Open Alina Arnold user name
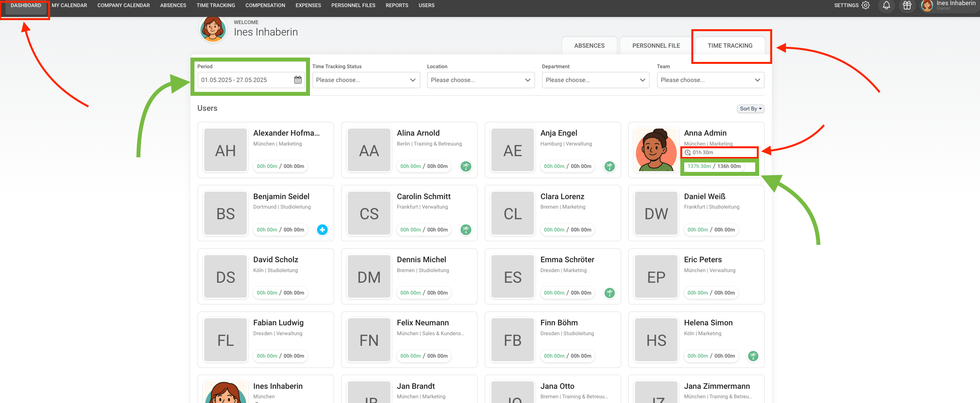 [418, 133]
